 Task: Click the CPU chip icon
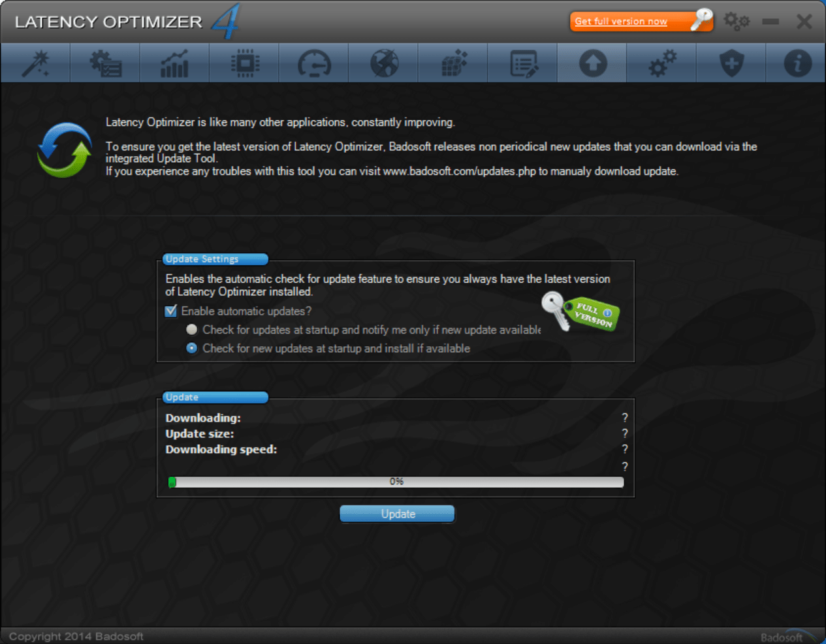point(245,63)
